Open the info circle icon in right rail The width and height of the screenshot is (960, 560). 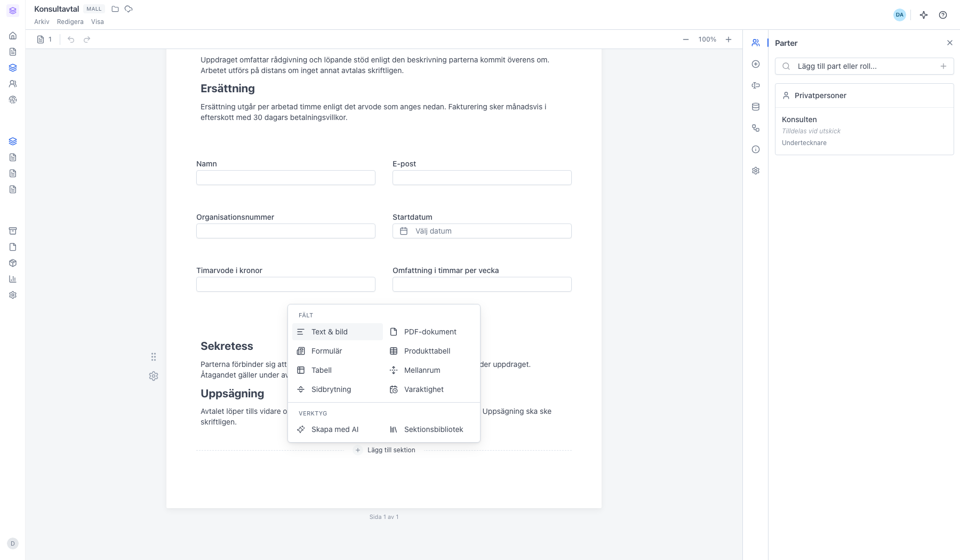[x=756, y=149]
